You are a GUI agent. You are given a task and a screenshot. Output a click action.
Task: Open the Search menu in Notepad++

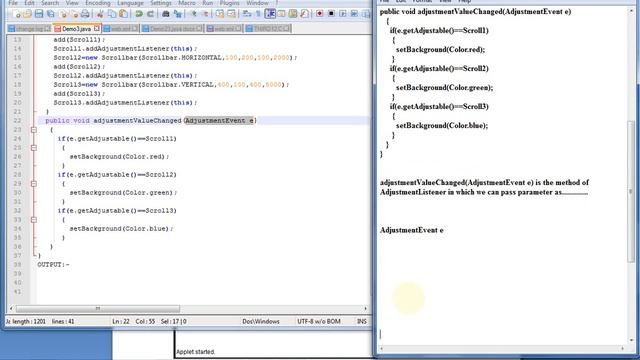point(50,3)
